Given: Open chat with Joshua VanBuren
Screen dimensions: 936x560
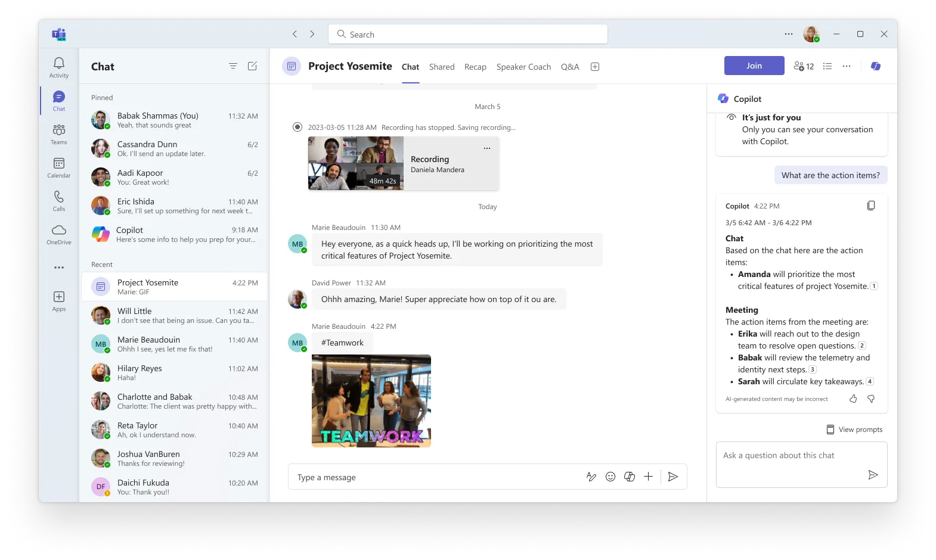Looking at the screenshot, I should 175,458.
